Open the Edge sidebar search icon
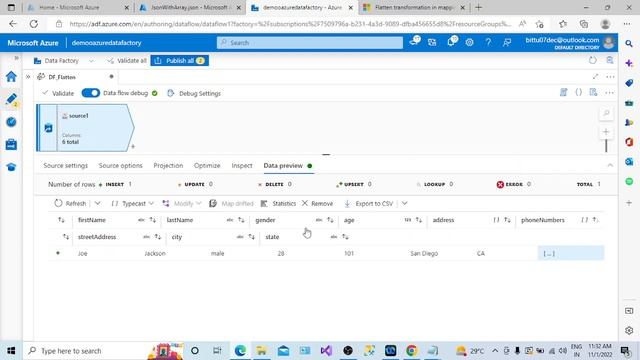 tap(629, 43)
